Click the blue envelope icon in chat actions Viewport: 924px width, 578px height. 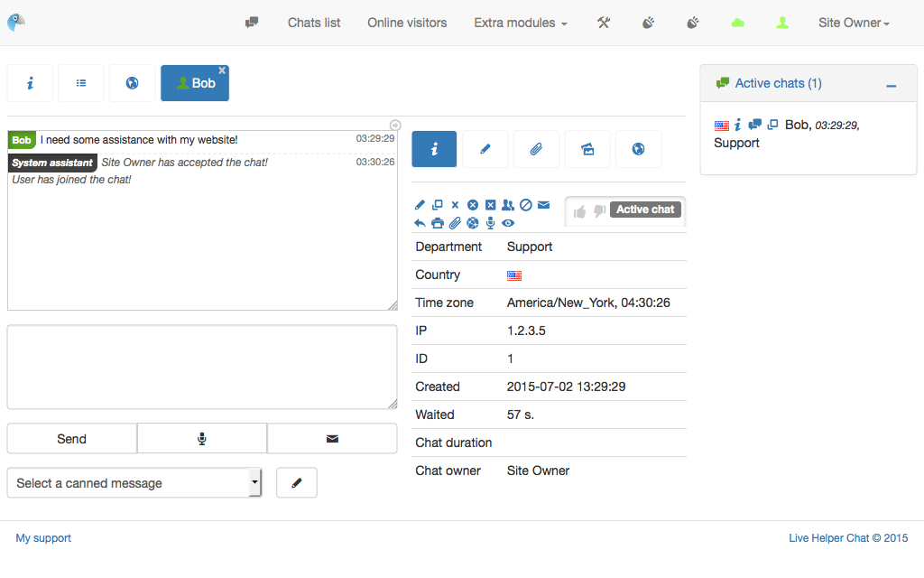(543, 205)
